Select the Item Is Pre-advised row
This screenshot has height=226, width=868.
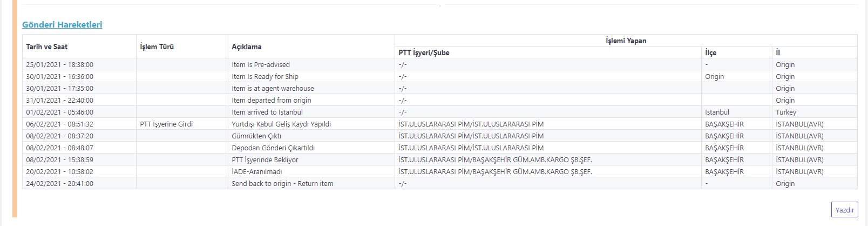click(261, 64)
